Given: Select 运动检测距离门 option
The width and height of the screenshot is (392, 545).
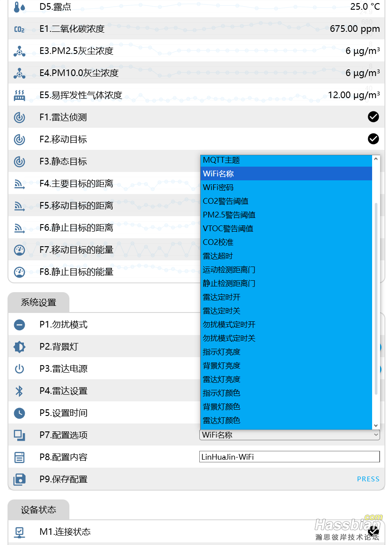Looking at the screenshot, I should 286,270.
